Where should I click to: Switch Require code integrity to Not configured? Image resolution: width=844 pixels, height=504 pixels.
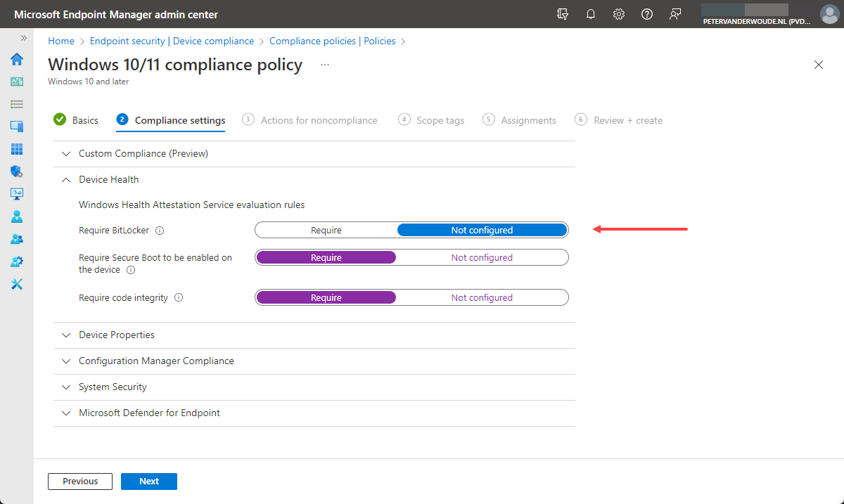pos(482,297)
